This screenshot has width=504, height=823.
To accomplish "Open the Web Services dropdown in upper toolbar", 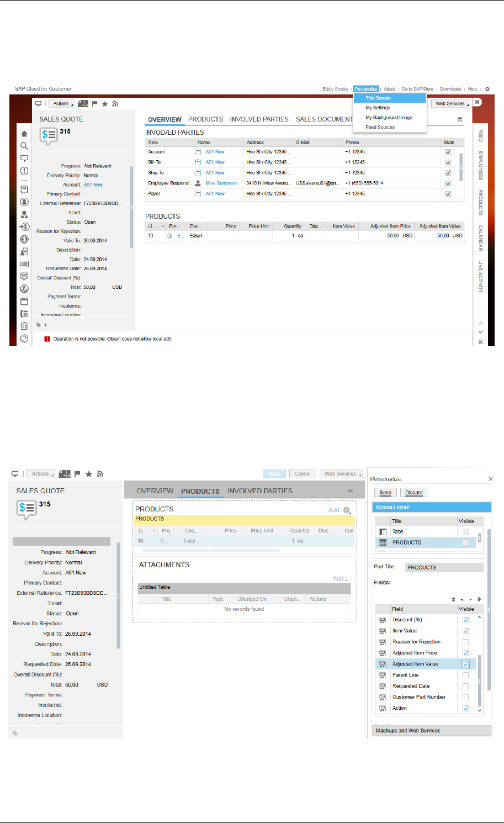I will [452, 104].
